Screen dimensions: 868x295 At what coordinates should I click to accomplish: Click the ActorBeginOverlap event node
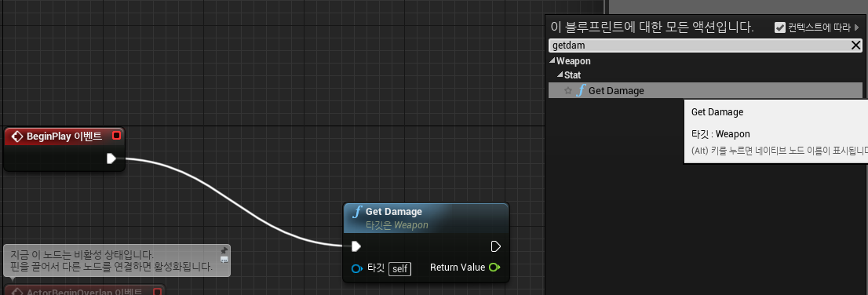point(85,291)
